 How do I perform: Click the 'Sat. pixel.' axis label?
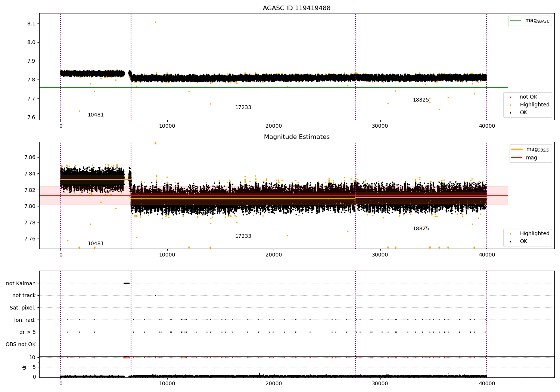point(22,308)
